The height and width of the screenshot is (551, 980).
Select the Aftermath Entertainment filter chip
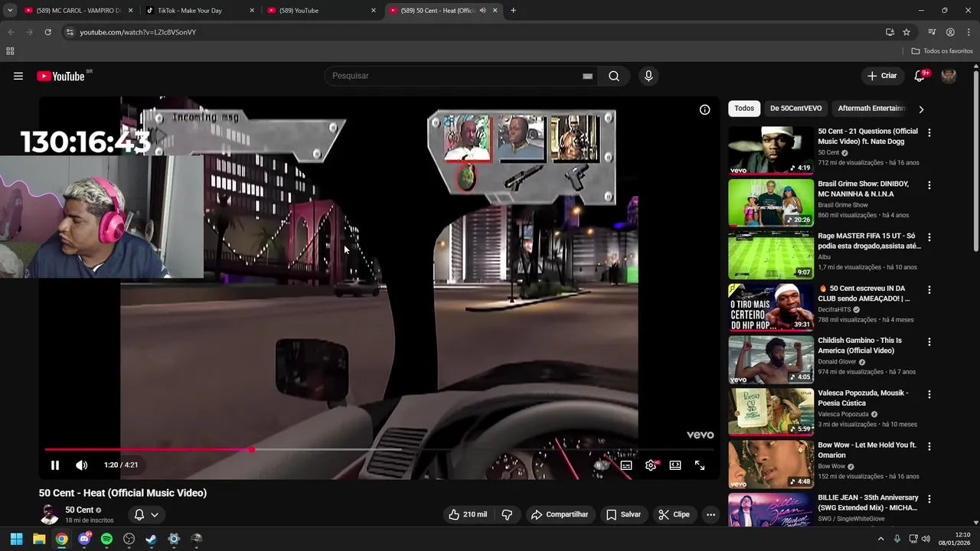(871, 109)
